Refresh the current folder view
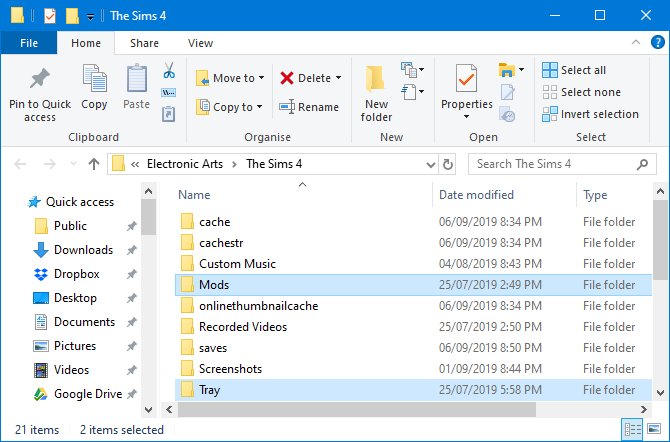 (447, 164)
